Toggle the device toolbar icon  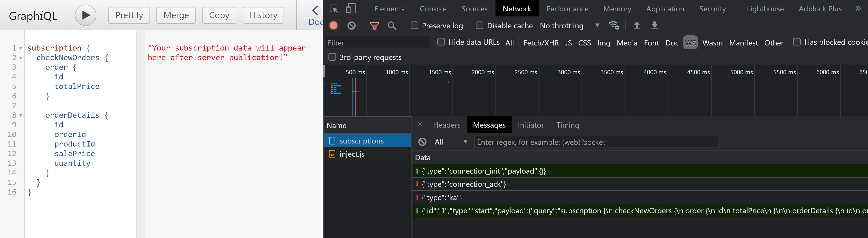351,9
